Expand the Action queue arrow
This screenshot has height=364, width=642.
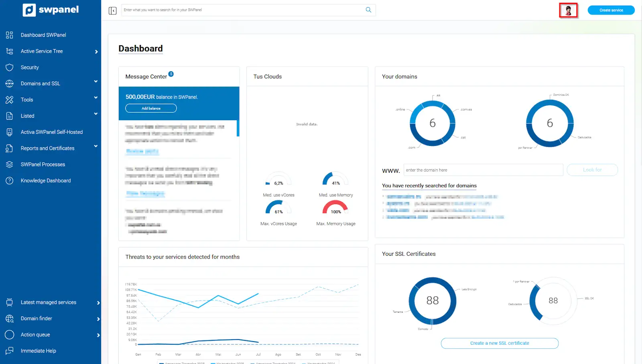coord(98,335)
